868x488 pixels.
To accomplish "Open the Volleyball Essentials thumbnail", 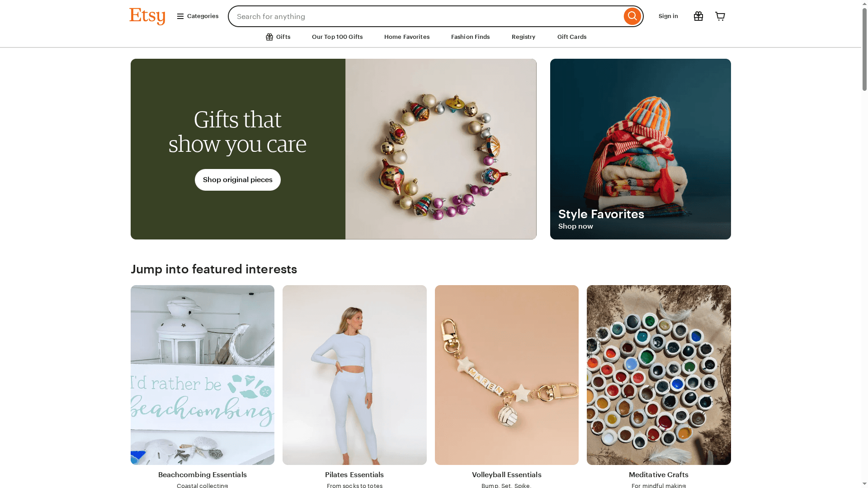I will (506, 375).
